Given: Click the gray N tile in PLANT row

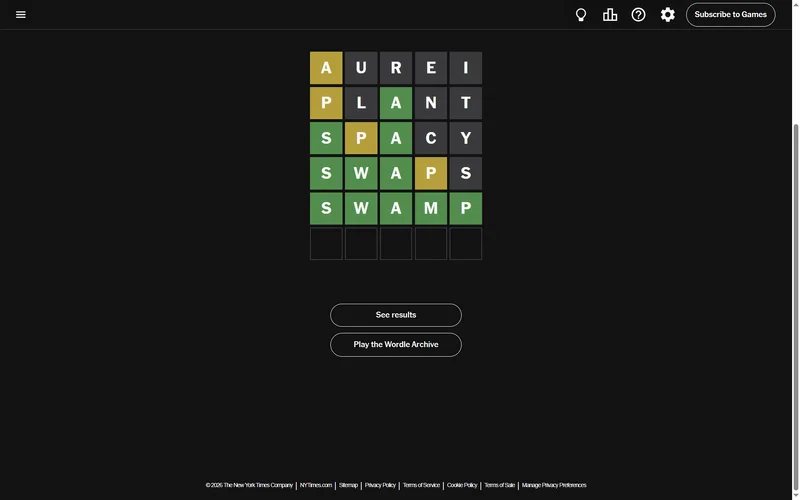Looking at the screenshot, I should [x=431, y=103].
